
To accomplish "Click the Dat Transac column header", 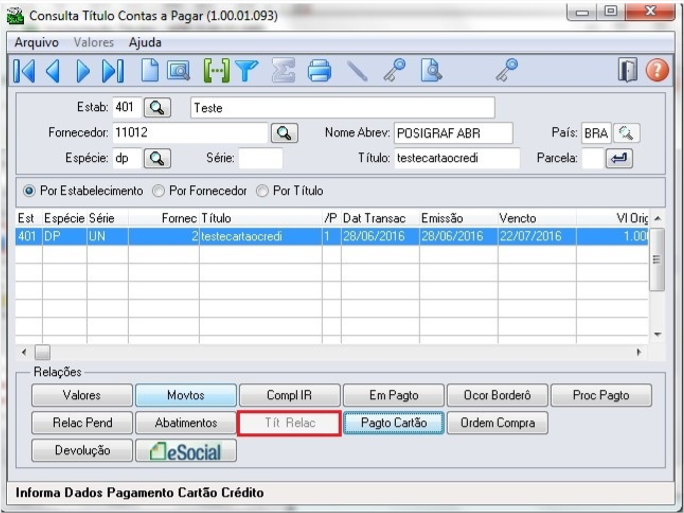I will pyautogui.click(x=380, y=218).
